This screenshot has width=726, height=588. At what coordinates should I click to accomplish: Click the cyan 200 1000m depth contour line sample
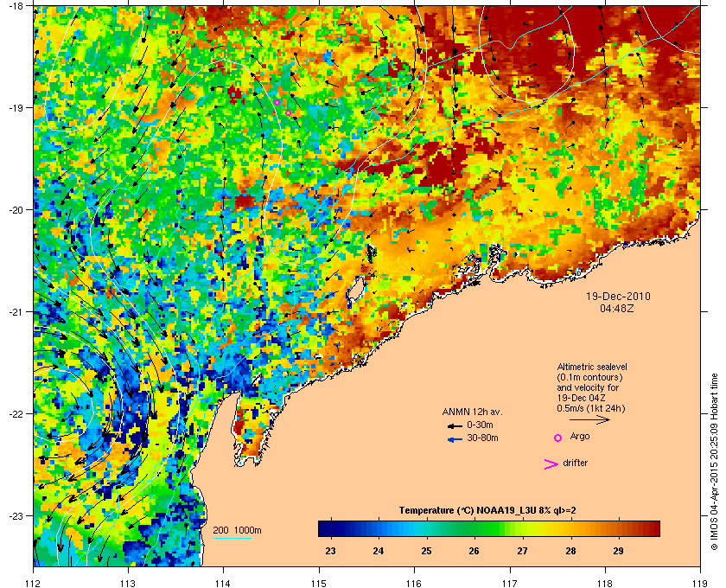tap(232, 538)
